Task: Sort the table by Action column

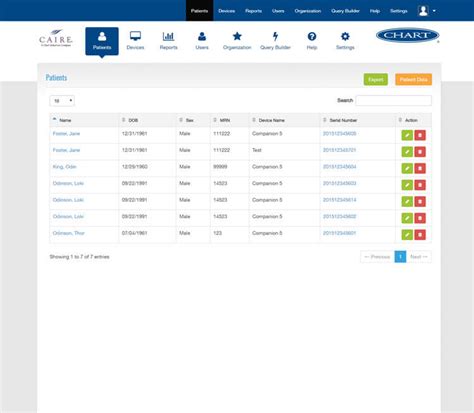Action: click(413, 120)
